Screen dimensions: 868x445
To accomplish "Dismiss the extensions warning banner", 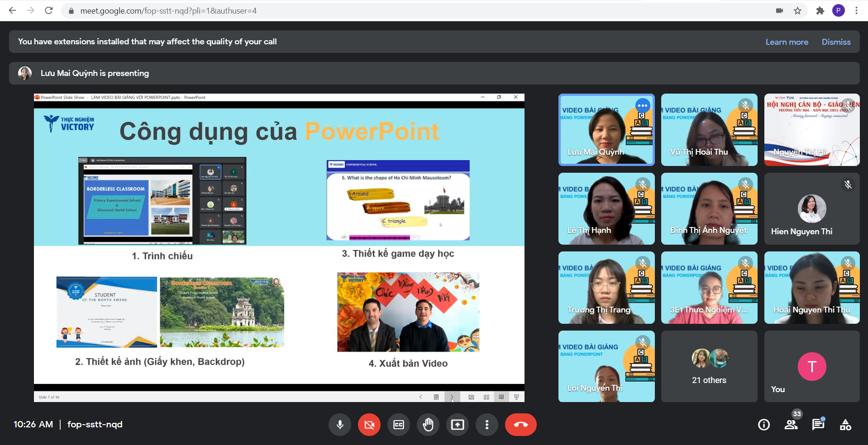I will click(836, 42).
